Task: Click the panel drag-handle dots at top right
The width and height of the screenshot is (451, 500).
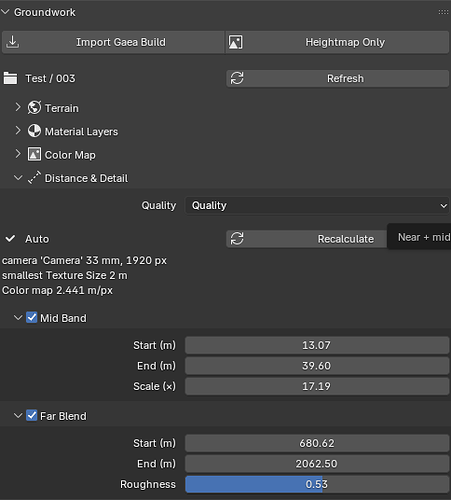Action: [443, 12]
